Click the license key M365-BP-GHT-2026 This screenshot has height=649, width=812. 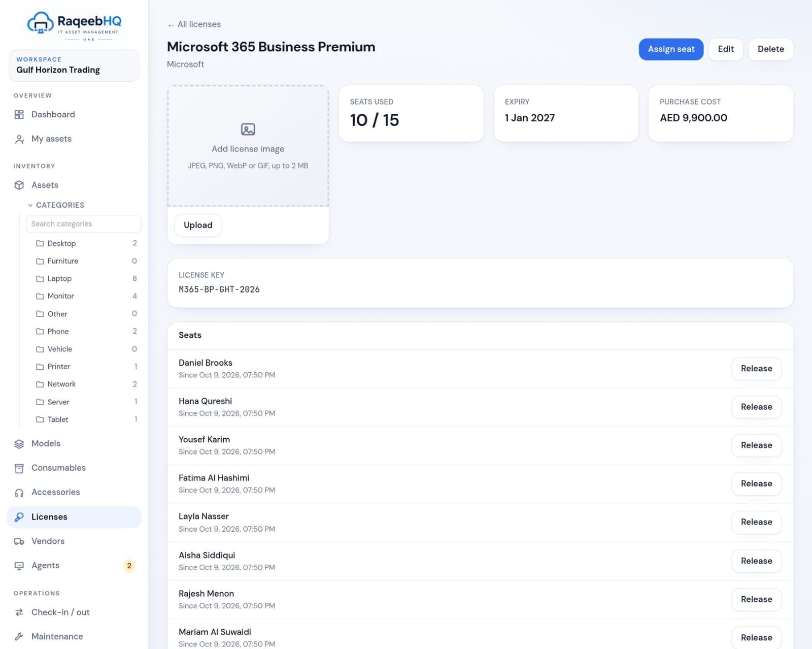[219, 289]
